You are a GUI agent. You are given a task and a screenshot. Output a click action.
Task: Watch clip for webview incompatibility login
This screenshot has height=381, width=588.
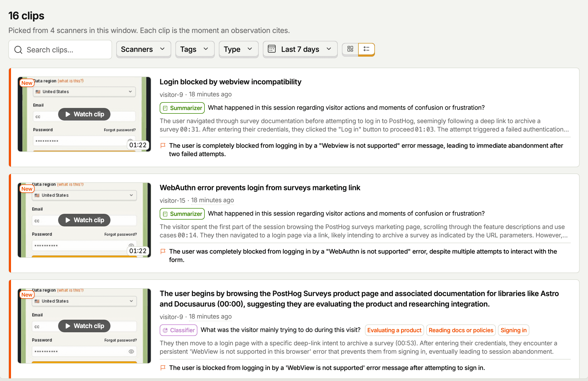(x=84, y=114)
